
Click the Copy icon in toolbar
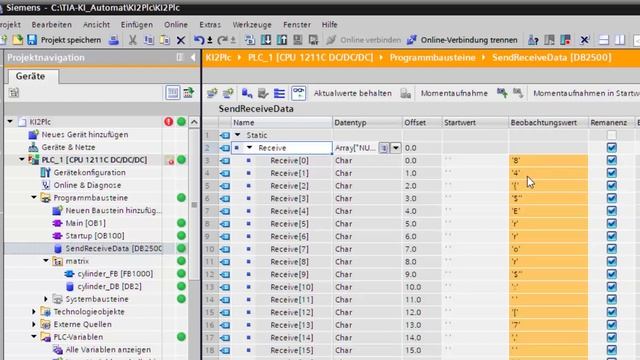149,40
